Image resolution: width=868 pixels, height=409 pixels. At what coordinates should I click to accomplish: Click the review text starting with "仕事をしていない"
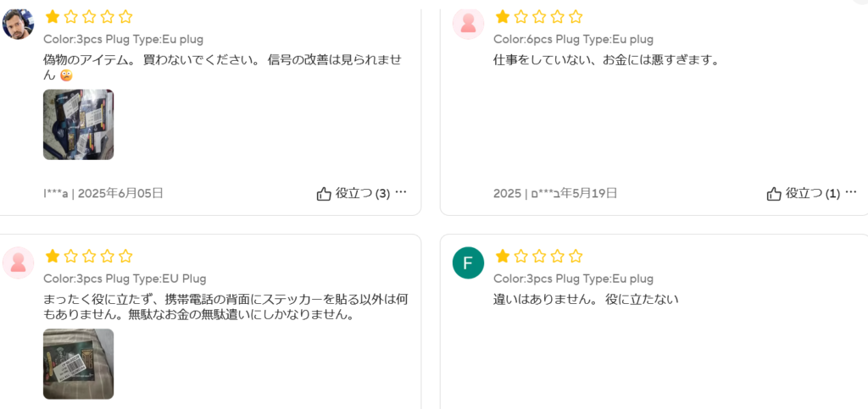tap(606, 60)
